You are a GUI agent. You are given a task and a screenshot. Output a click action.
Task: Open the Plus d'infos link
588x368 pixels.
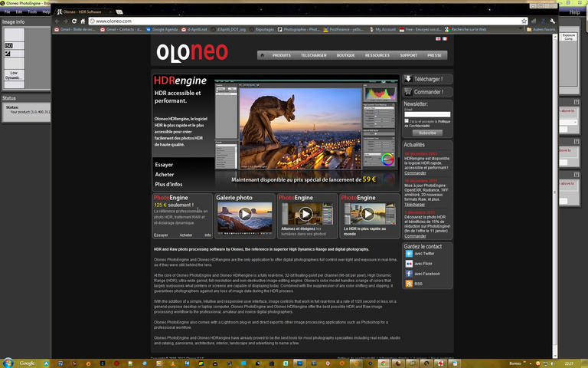169,184
